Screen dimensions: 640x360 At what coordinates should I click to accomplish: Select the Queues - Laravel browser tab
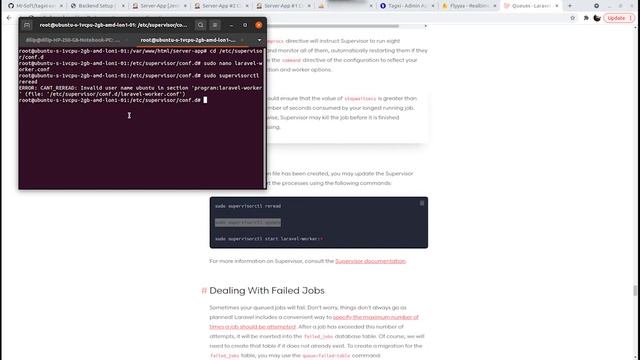click(x=531, y=6)
